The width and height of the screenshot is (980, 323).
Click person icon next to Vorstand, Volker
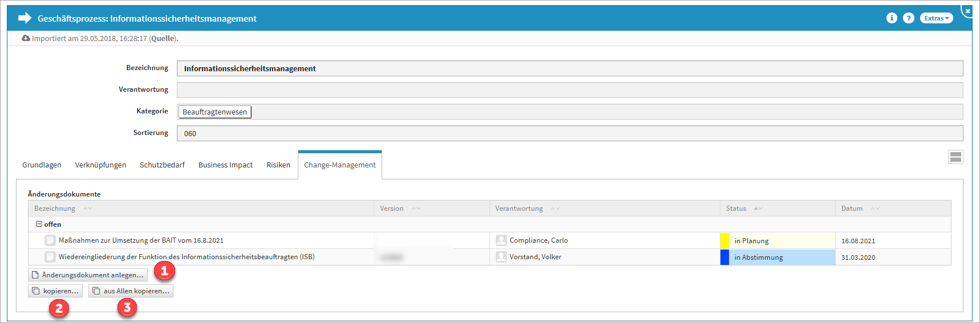click(x=501, y=257)
